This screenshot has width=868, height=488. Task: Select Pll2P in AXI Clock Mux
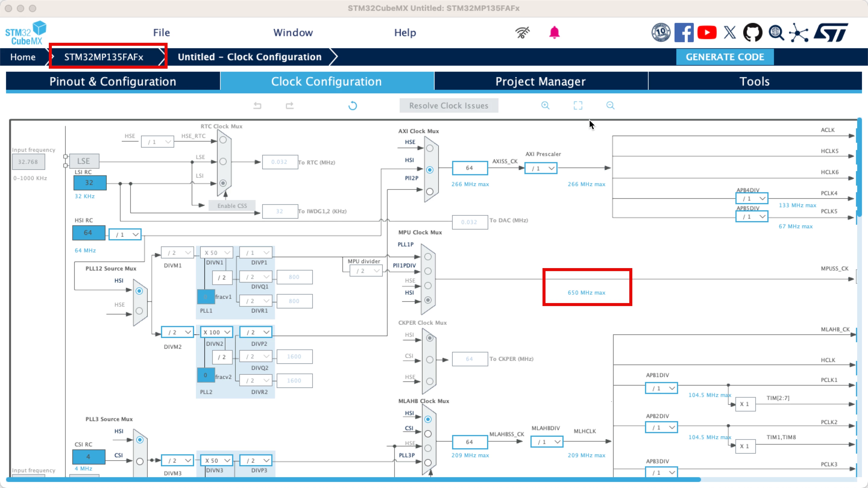pos(429,191)
